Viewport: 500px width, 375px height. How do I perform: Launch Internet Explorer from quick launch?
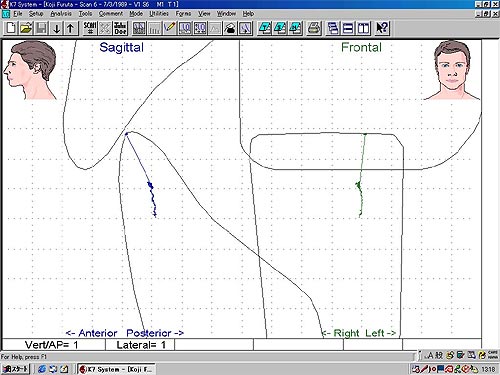[42, 369]
